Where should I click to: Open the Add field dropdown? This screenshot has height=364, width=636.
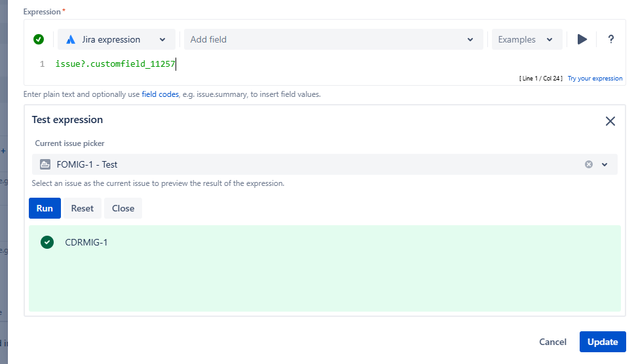coord(333,39)
